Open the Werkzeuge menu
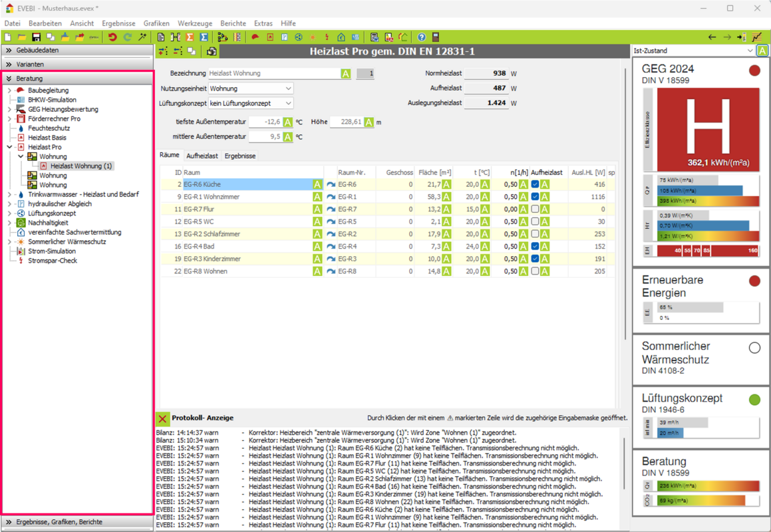The width and height of the screenshot is (771, 532). coord(195,23)
